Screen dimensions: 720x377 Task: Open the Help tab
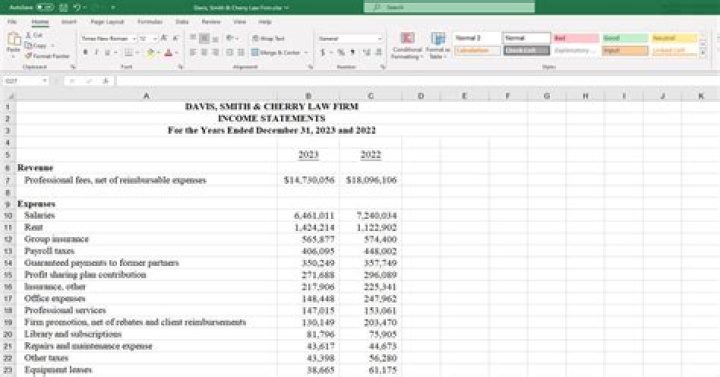tap(264, 22)
